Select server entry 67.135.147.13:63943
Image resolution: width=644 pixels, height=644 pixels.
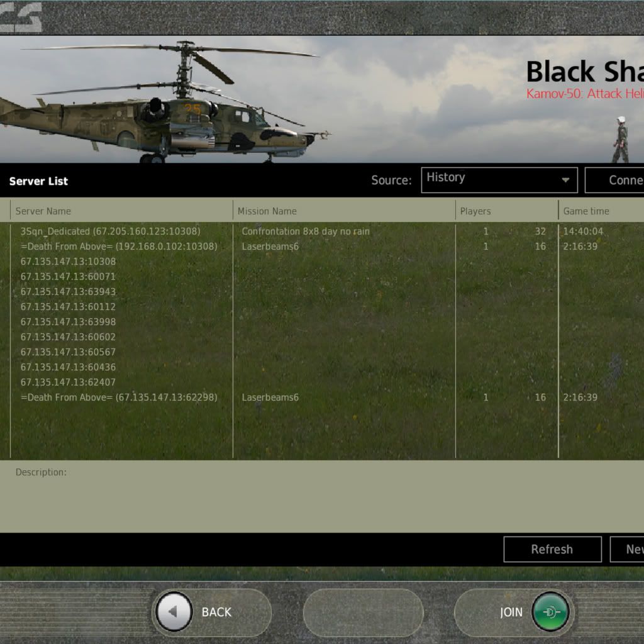[68, 292]
